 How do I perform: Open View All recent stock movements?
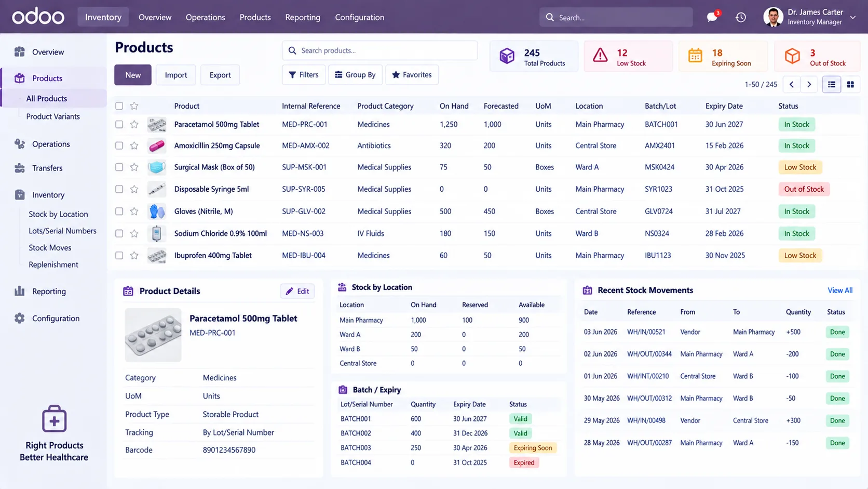coord(840,290)
